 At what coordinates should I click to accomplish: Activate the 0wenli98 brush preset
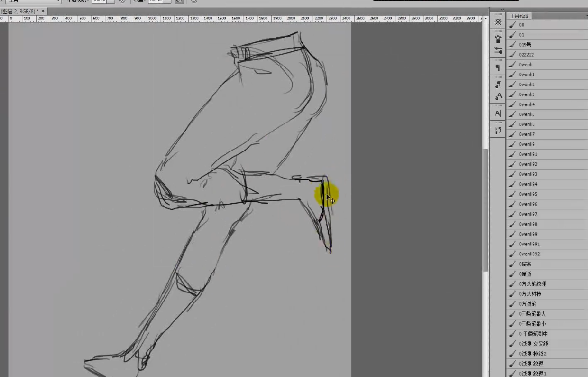pyautogui.click(x=547, y=224)
